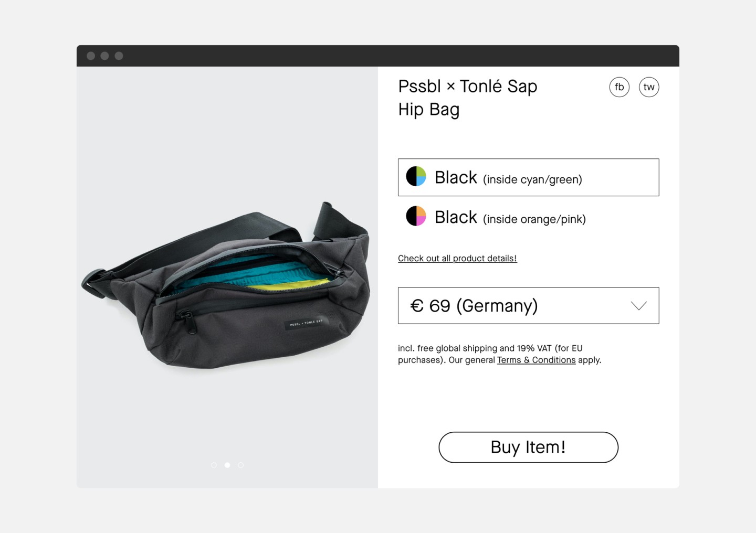Go to first image carousel dot

(x=214, y=465)
